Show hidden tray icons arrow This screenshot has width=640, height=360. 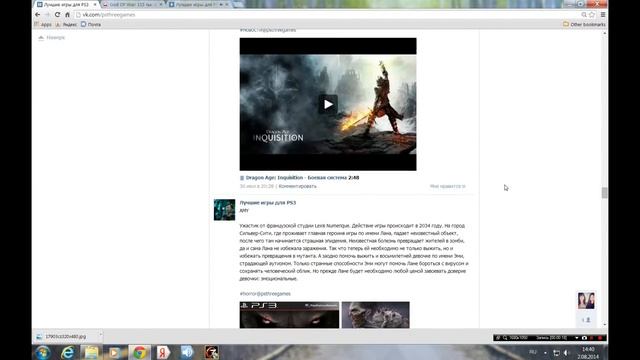coord(545,353)
